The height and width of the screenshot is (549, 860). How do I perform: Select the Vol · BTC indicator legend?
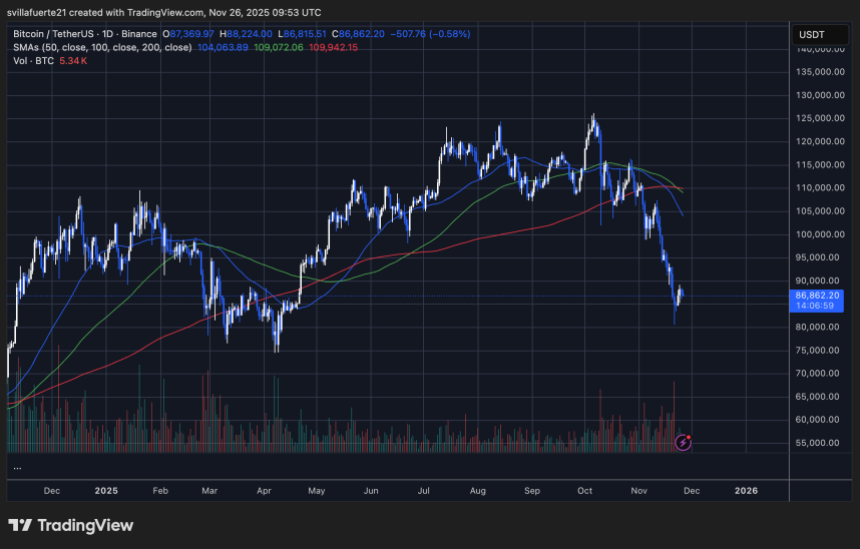point(32,59)
